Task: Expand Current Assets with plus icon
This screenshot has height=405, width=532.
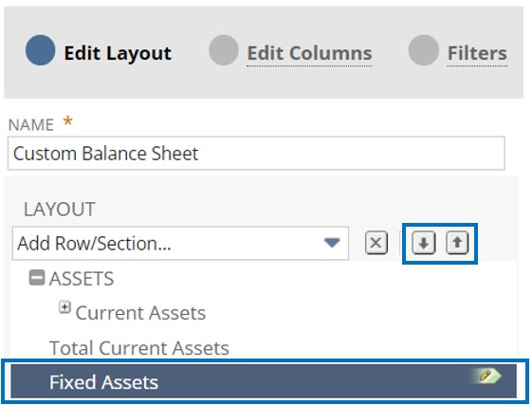Action: point(64,307)
